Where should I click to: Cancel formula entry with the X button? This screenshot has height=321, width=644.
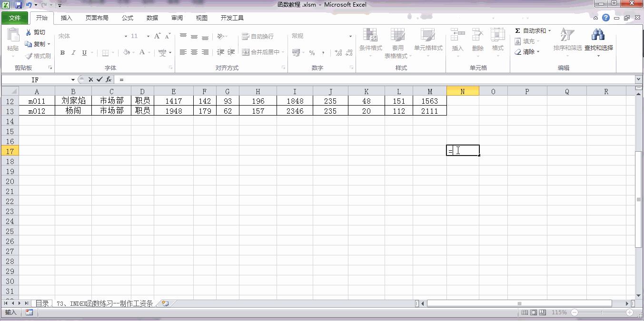pos(90,79)
